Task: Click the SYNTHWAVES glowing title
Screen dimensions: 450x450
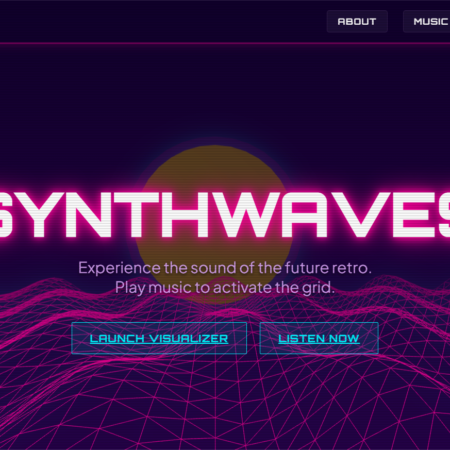Action: [225, 215]
